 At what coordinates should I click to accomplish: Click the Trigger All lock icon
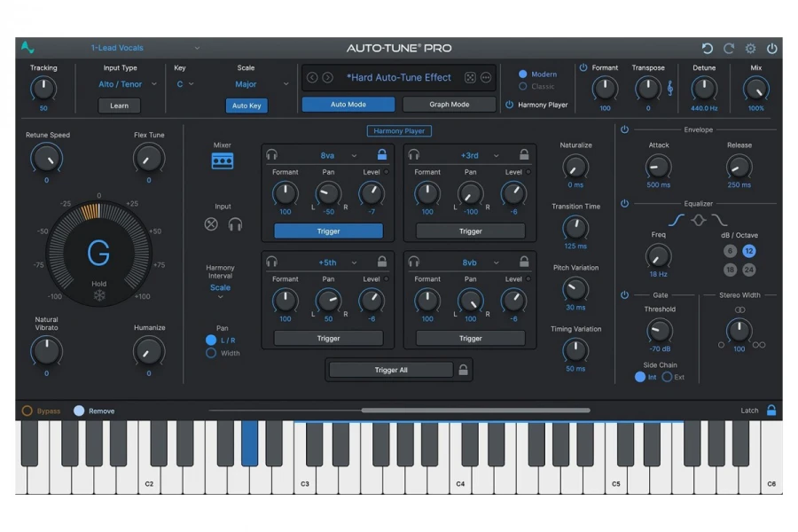point(463,370)
